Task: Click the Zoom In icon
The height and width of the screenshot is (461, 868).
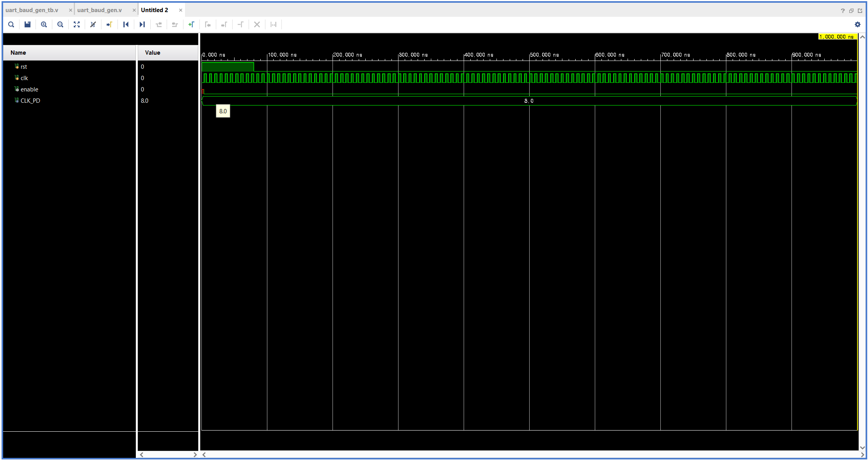Action: (44, 25)
